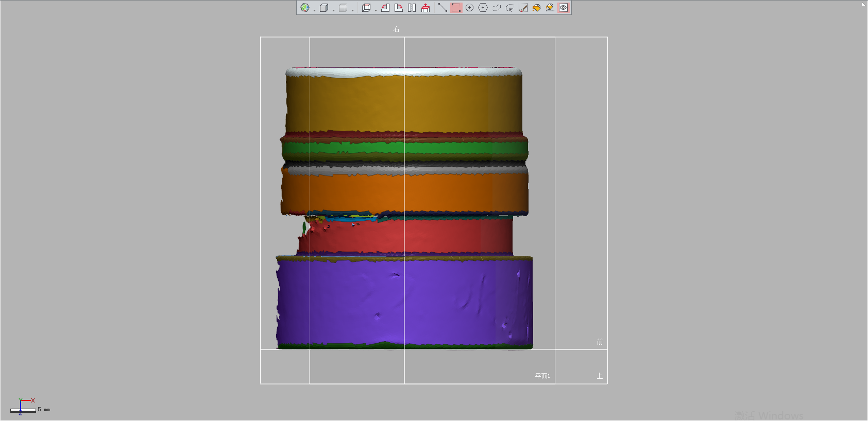Click the 上 plane label
The image size is (868, 421).
[600, 376]
